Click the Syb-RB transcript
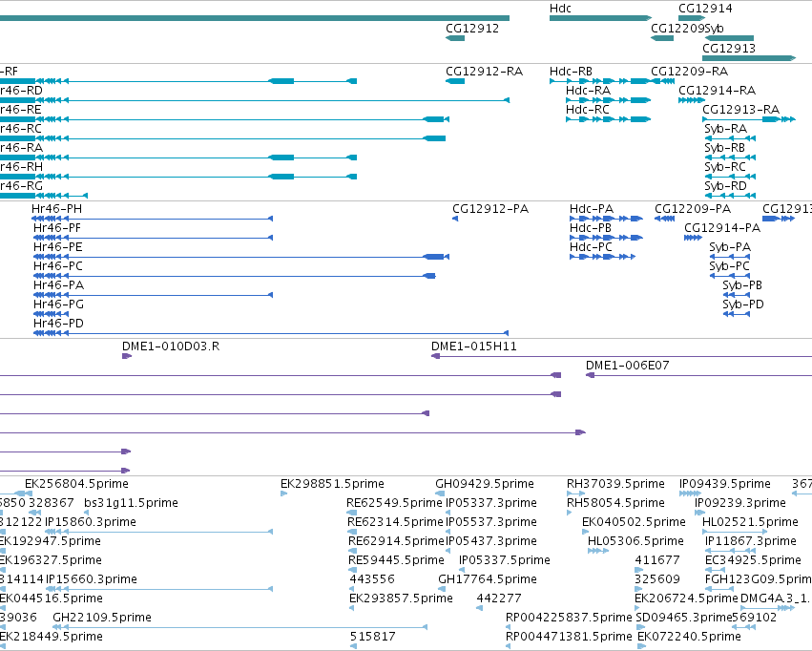Viewport: 812px width, 651px height. click(x=730, y=157)
